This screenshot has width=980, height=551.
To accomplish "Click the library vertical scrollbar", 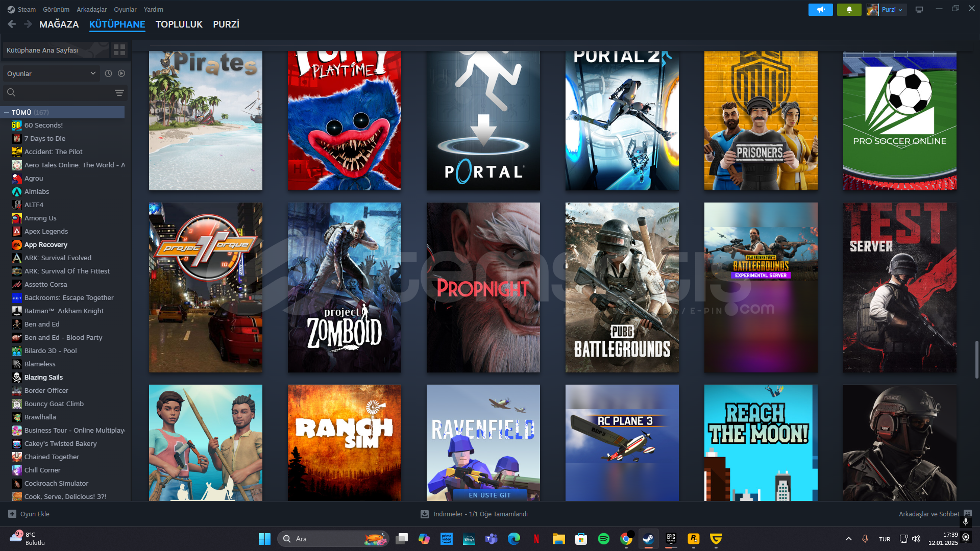I will pos(977,360).
